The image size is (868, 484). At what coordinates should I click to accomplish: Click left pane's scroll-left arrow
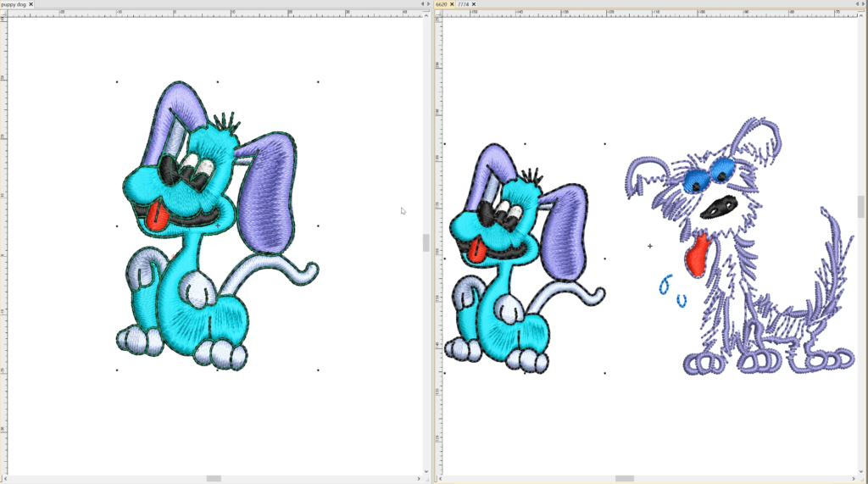(5, 479)
